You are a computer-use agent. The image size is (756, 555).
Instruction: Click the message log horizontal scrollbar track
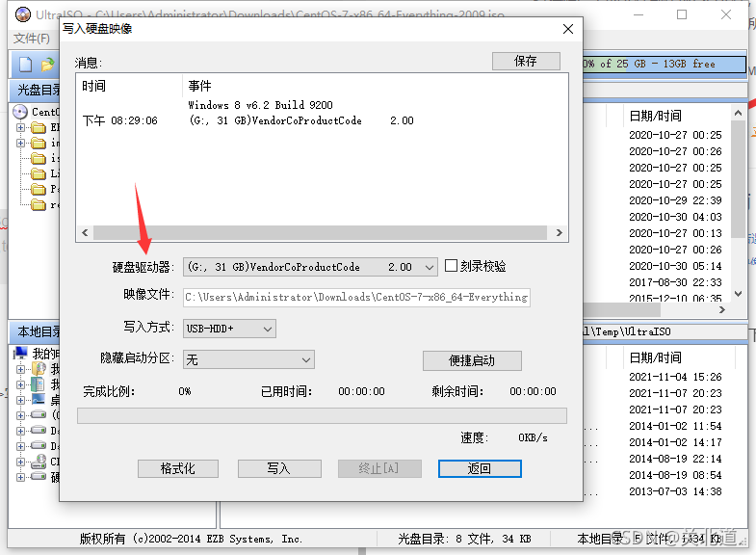click(x=320, y=233)
